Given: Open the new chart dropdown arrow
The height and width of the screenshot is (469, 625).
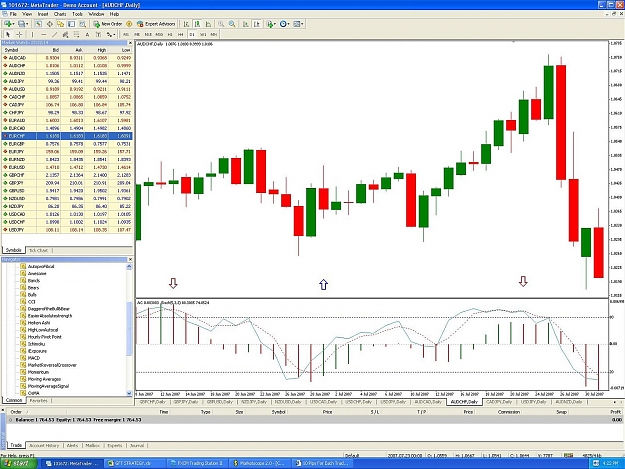Looking at the screenshot, I should tap(14, 24).
